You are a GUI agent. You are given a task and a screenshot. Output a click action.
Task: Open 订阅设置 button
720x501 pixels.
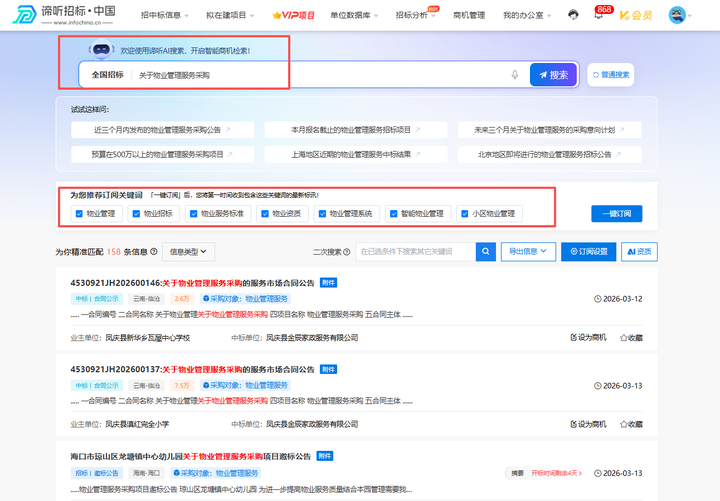[588, 252]
